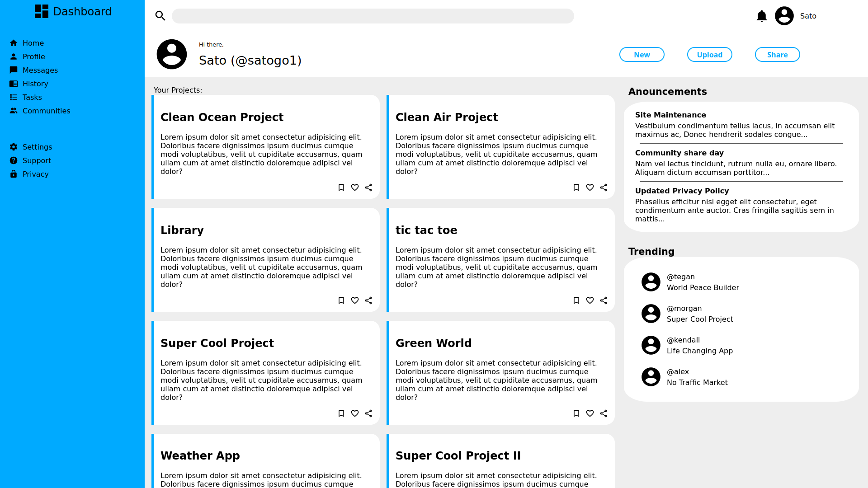Focus the search input field
This screenshot has height=488, width=868.
click(x=373, y=16)
